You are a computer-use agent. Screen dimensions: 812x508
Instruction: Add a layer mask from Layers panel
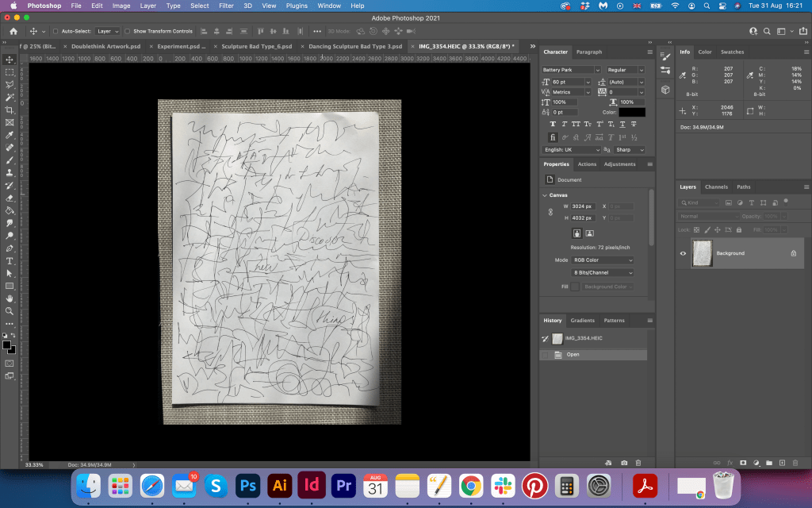743,462
